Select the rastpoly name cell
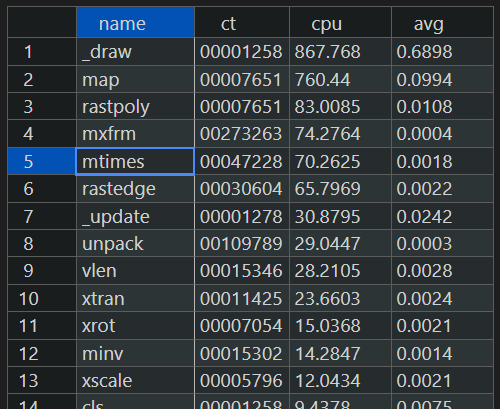The height and width of the screenshot is (409, 500). click(x=135, y=107)
